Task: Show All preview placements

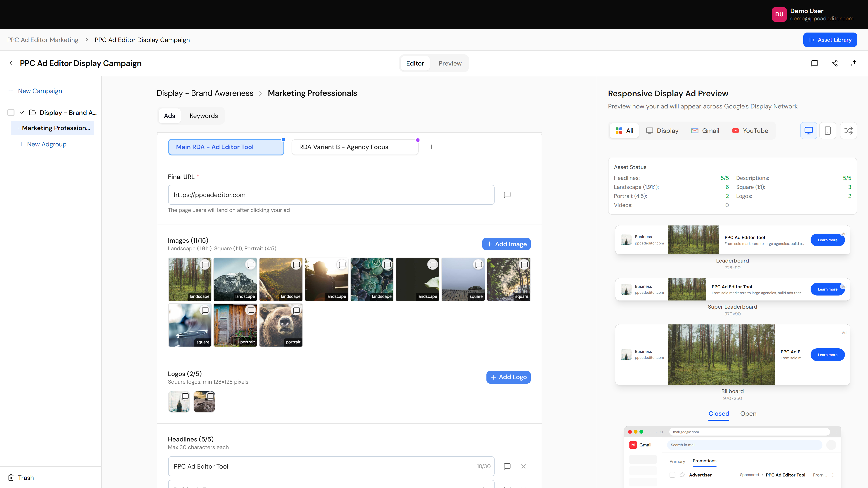Action: click(x=624, y=131)
